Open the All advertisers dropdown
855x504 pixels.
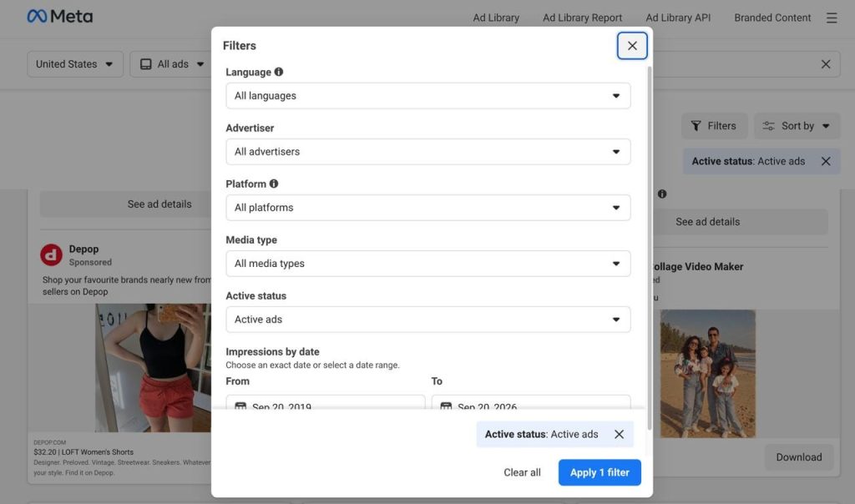coord(428,152)
